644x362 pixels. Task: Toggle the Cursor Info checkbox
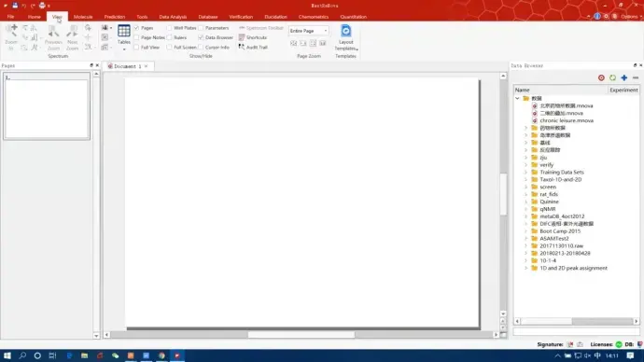pyautogui.click(x=201, y=48)
